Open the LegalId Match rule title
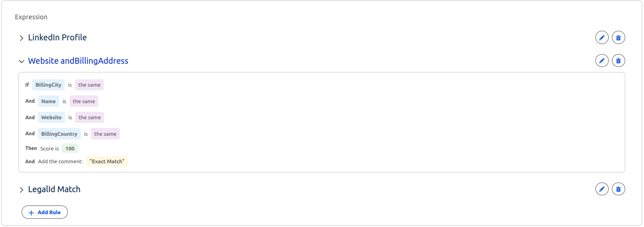644x227 pixels. [x=54, y=189]
